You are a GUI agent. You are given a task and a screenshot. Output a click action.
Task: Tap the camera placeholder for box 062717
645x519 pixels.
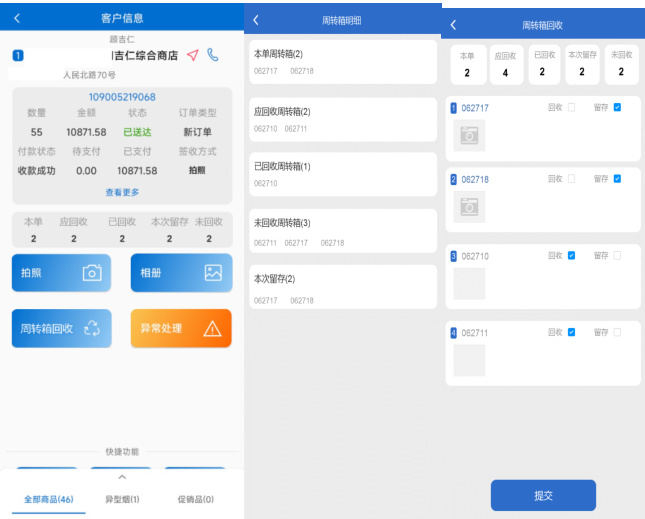pyautogui.click(x=468, y=135)
